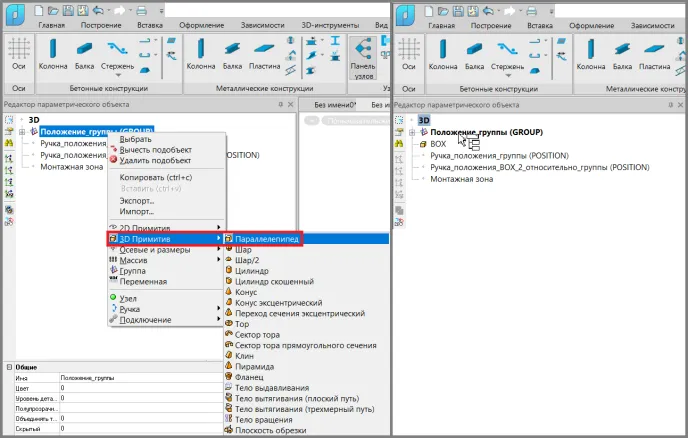Image resolution: width=688 pixels, height=438 pixels.
Task: Expand the Массив submenu arrow
Action: pos(218,260)
